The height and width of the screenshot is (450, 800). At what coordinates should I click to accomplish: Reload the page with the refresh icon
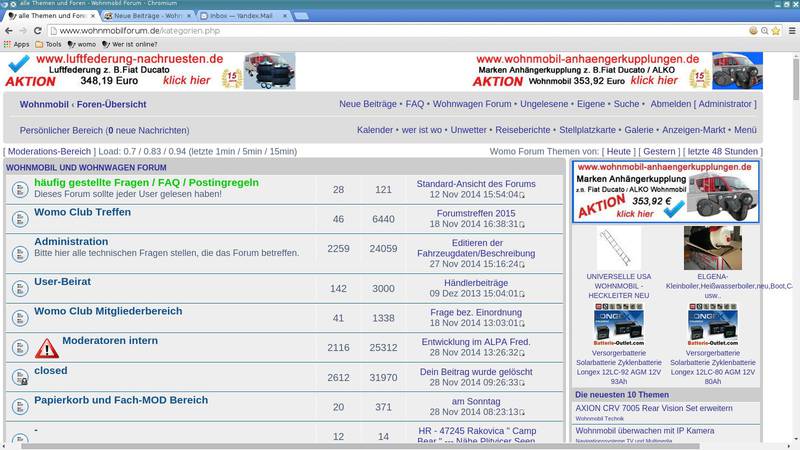[38, 31]
